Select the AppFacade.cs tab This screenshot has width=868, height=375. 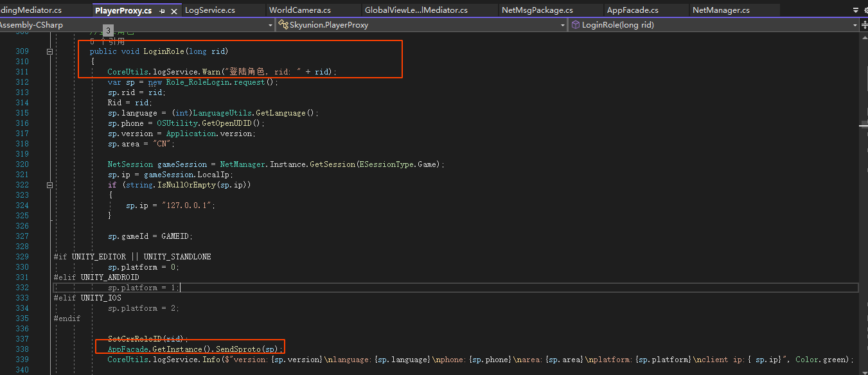tap(632, 10)
